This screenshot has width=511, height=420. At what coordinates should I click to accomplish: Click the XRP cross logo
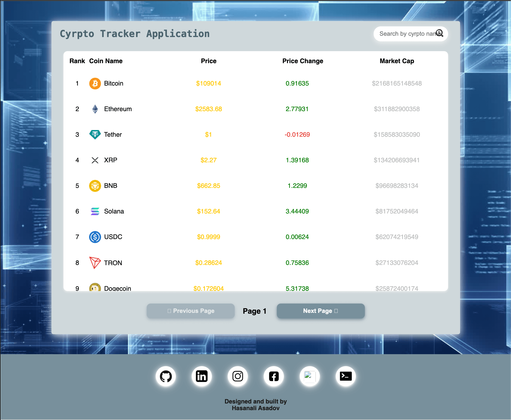[x=95, y=160]
